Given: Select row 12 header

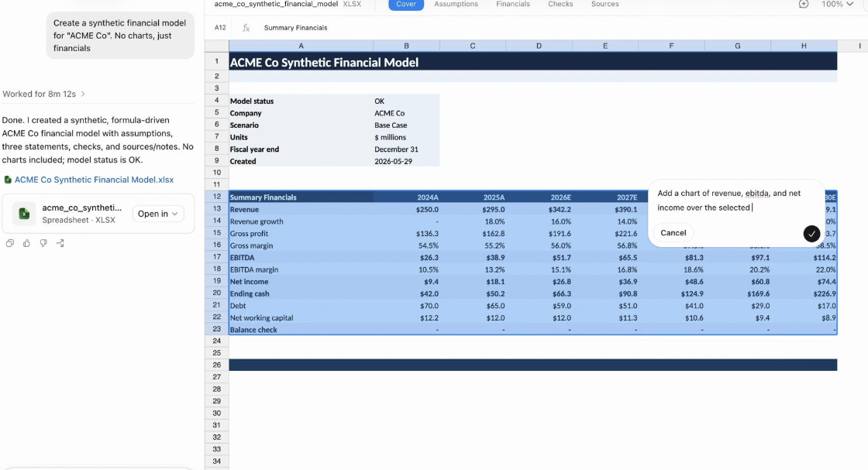Looking at the screenshot, I should (216, 197).
